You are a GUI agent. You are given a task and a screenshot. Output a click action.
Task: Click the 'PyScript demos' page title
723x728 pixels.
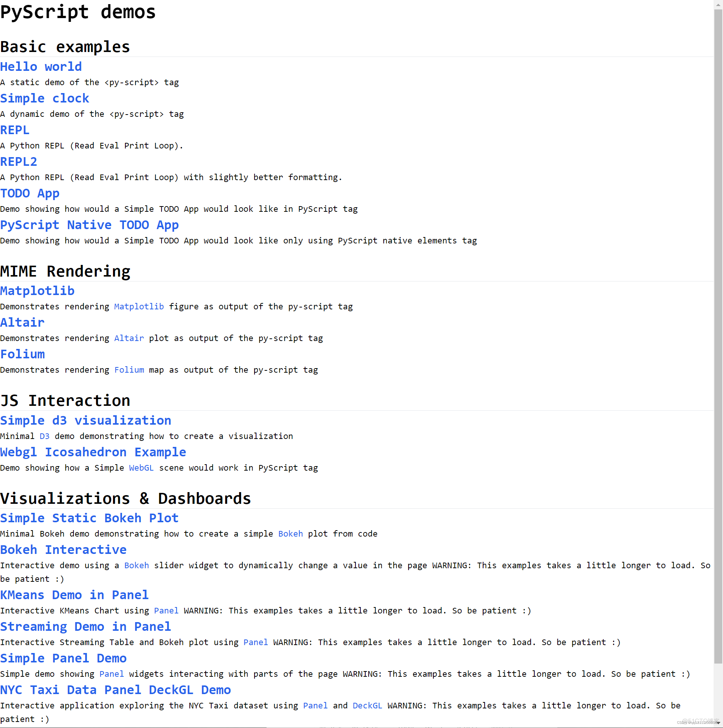click(78, 12)
